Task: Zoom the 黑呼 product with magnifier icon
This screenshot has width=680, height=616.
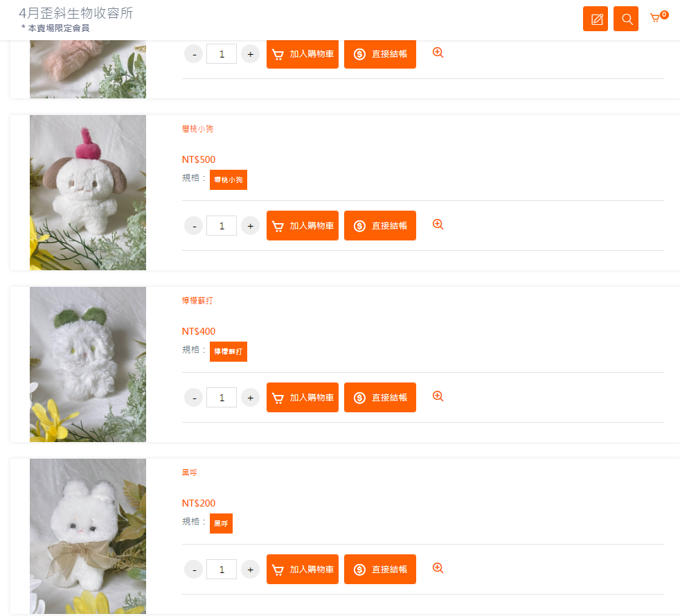Action: pyautogui.click(x=438, y=568)
